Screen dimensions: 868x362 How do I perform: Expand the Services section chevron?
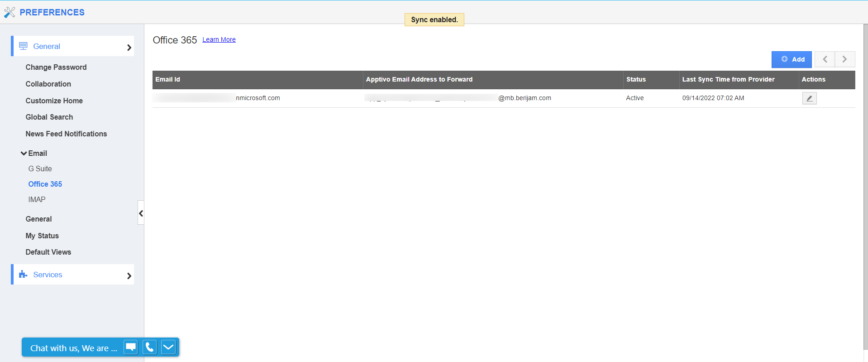(129, 275)
